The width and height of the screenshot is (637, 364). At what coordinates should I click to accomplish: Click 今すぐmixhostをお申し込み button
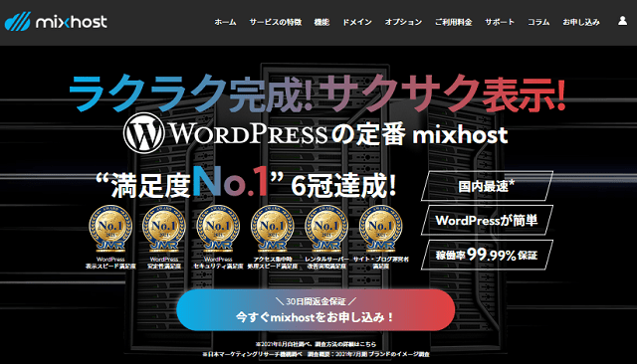pos(316,310)
